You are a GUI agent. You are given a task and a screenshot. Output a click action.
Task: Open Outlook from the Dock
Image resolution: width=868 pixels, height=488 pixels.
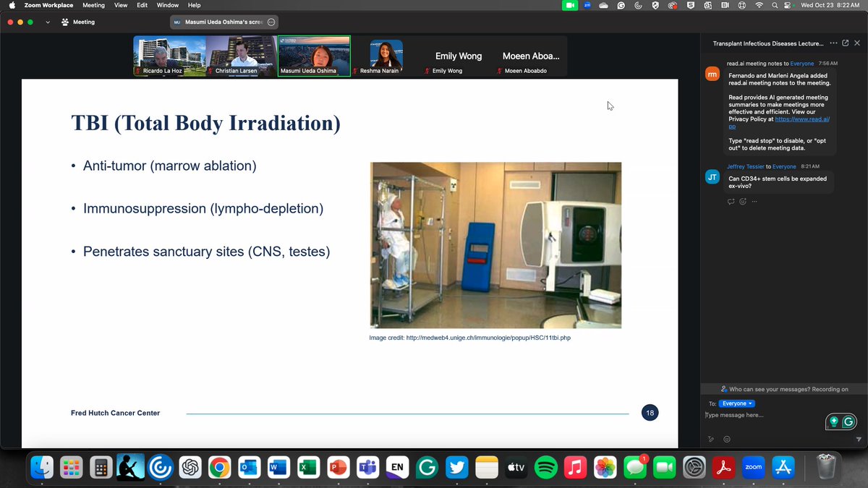pos(249,468)
